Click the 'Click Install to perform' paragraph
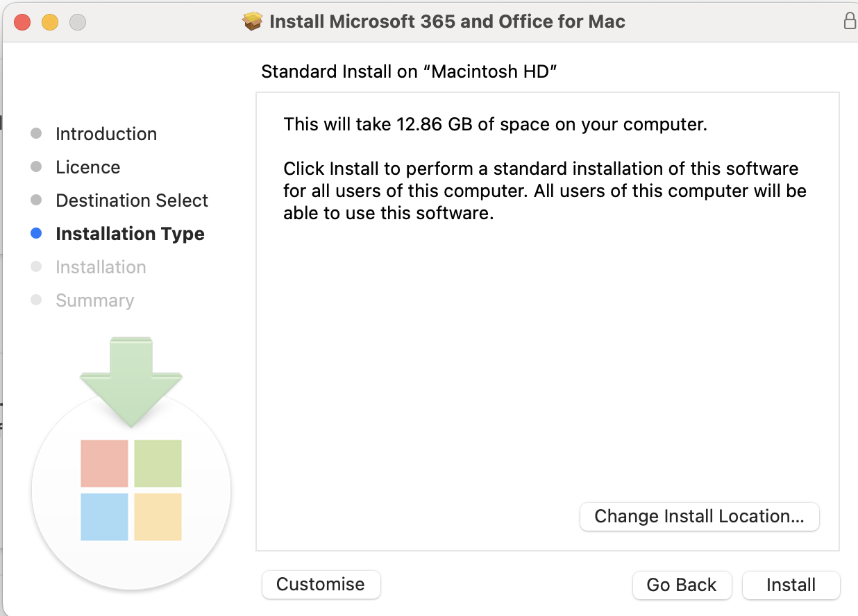Screen dimensions: 858x616 pyautogui.click(x=545, y=191)
